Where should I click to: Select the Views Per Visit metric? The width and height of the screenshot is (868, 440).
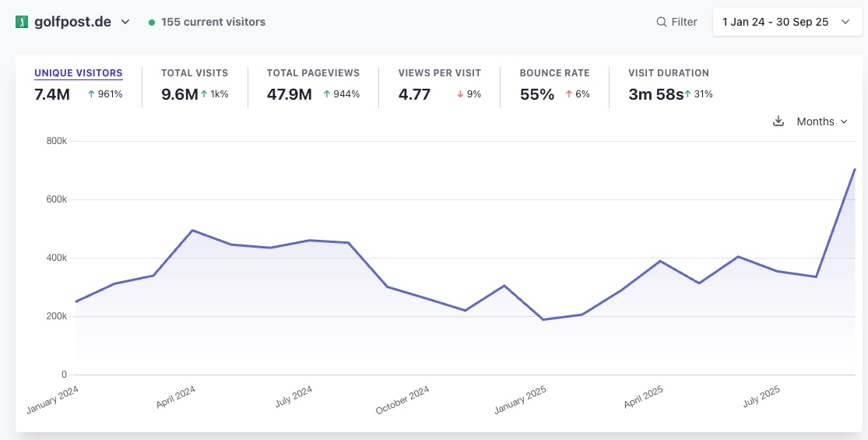click(x=439, y=73)
